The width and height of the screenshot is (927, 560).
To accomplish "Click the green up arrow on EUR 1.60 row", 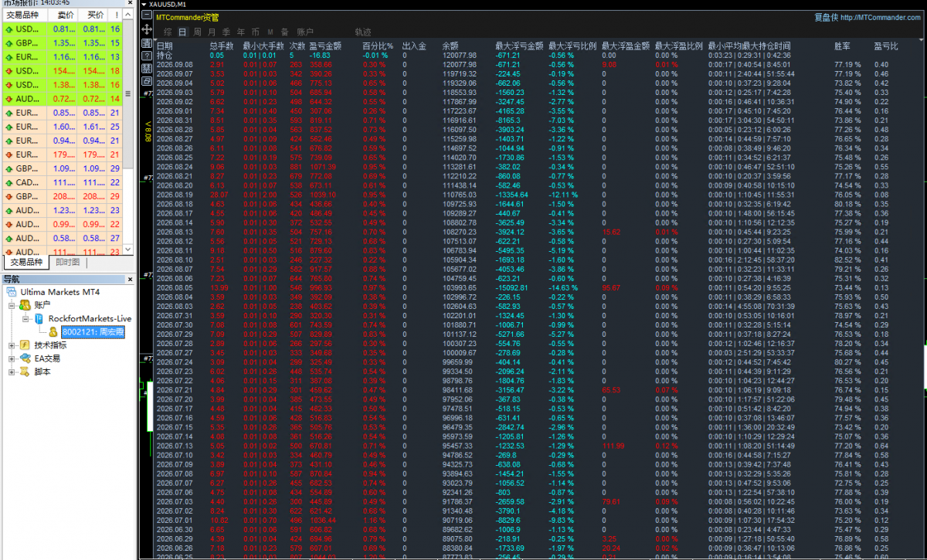I will [x=9, y=127].
